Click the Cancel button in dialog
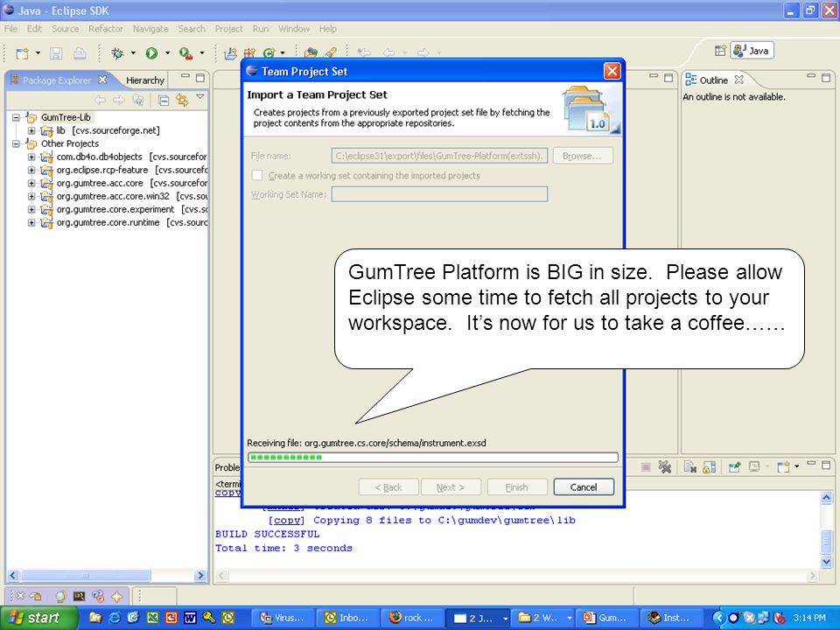Screen dimensions: 840x630 point(584,487)
